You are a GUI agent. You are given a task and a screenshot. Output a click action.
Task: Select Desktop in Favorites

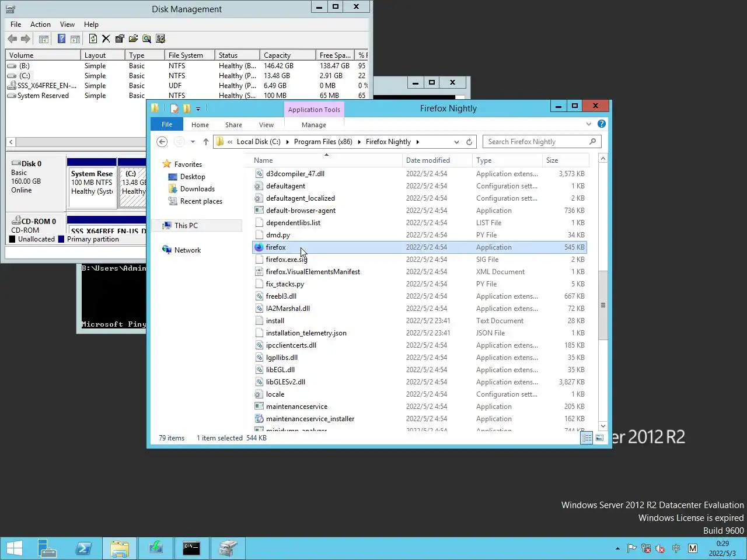(193, 177)
